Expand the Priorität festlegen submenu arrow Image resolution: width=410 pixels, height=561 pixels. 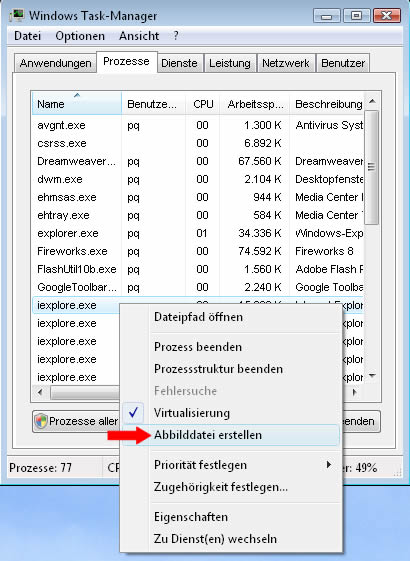(x=328, y=465)
